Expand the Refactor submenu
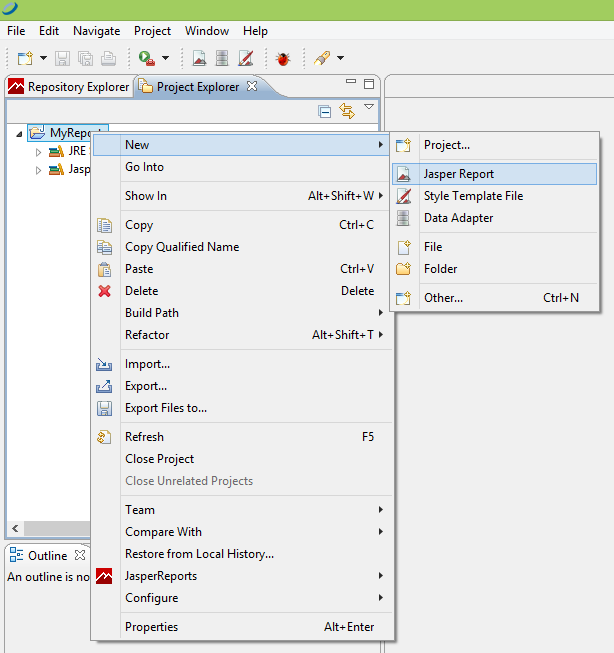 (242, 335)
